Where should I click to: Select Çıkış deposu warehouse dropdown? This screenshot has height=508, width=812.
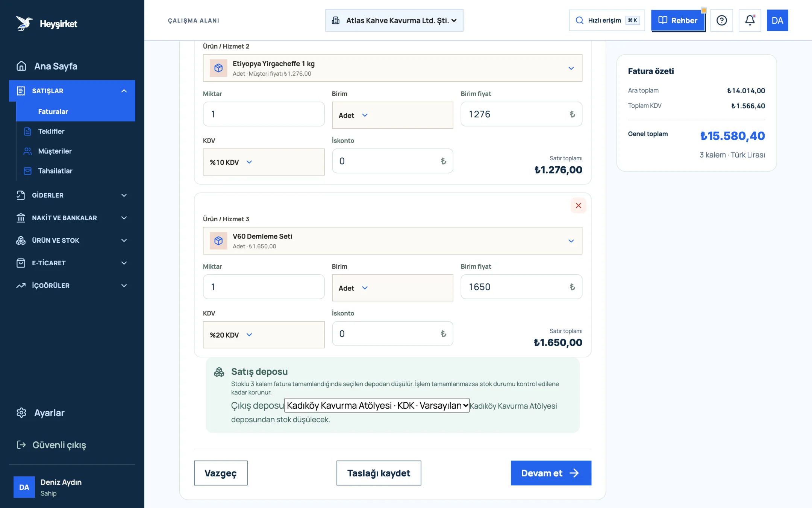pos(377,405)
